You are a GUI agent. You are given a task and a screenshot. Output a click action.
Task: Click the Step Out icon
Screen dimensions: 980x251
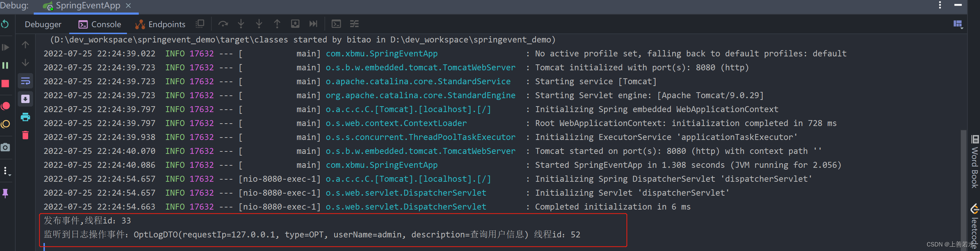coord(277,24)
